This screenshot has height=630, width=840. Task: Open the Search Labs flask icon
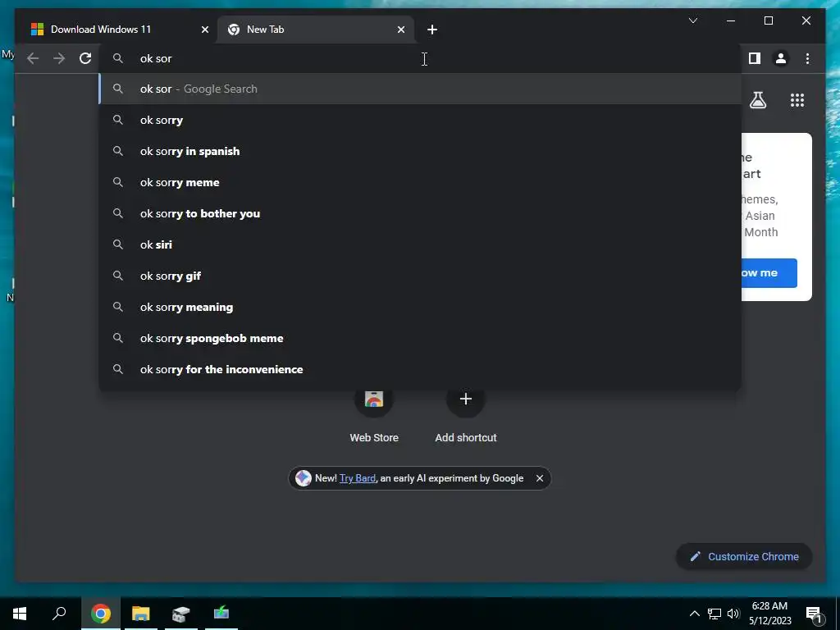click(757, 100)
